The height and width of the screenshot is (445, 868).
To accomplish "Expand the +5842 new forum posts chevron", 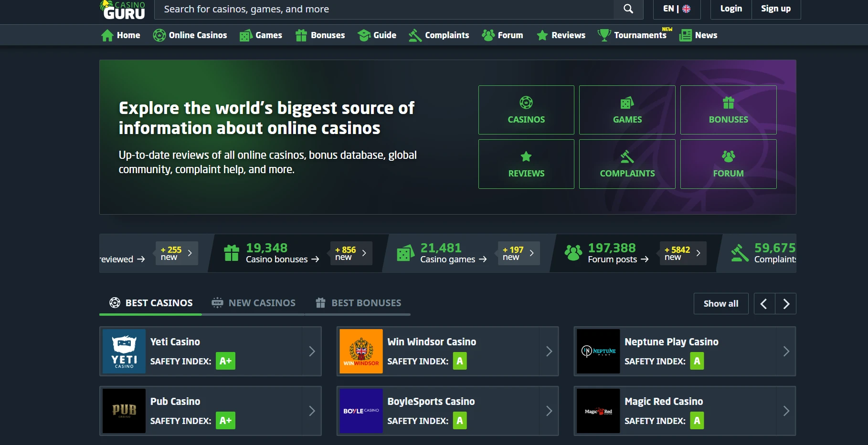I will pos(698,253).
